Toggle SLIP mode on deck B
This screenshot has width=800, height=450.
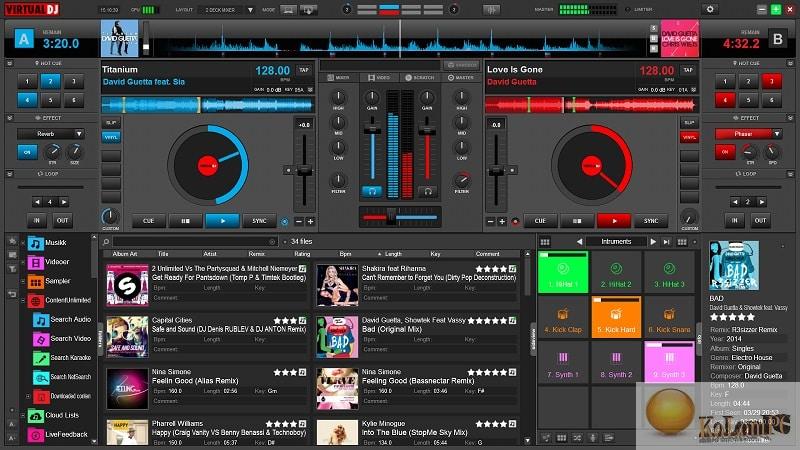point(689,123)
